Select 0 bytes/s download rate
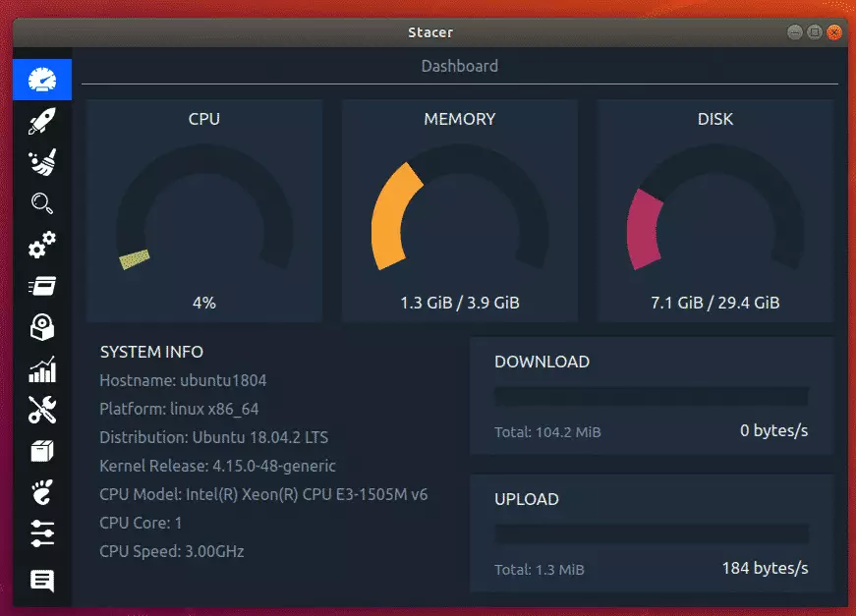856x616 pixels. [x=774, y=430]
